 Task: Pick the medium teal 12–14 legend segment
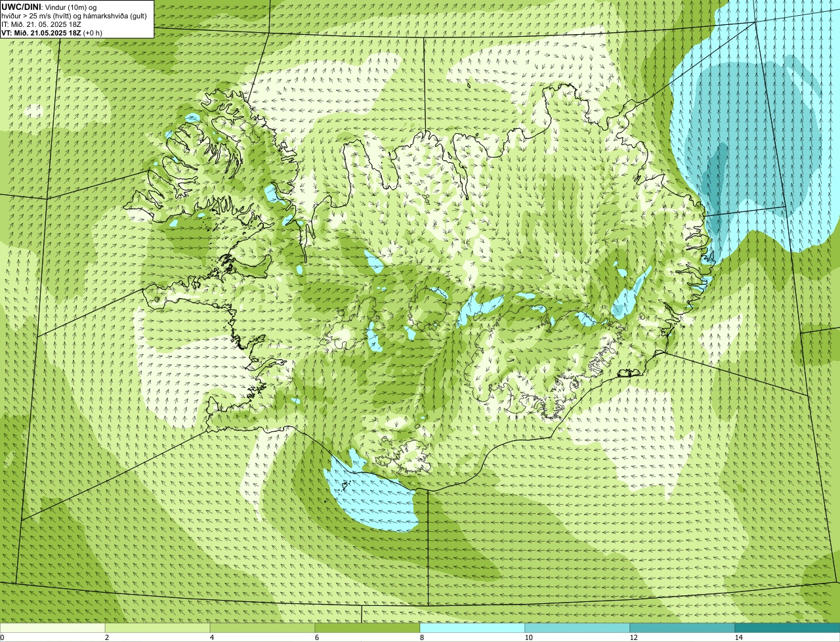coord(682,628)
